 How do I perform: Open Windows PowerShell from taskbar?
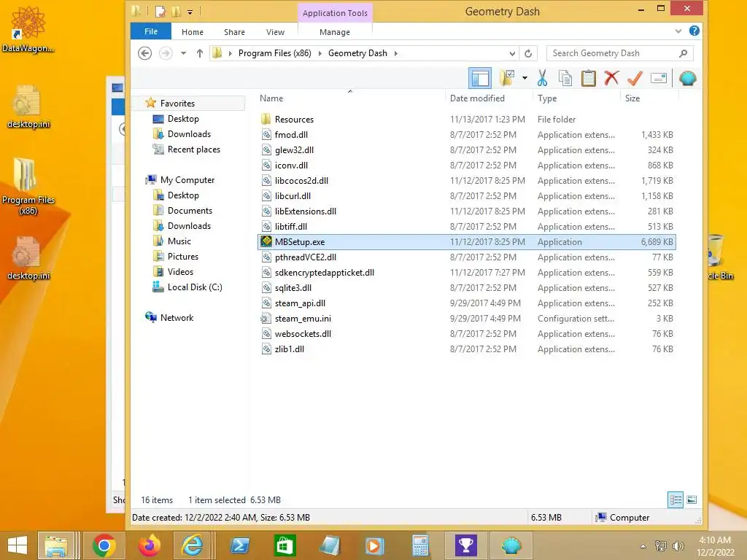[240, 545]
